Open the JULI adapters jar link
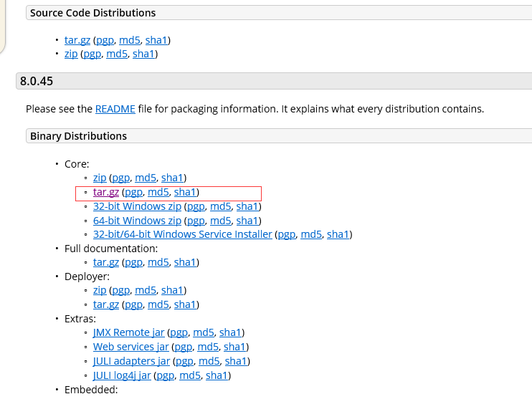532x399 pixels. tap(131, 361)
